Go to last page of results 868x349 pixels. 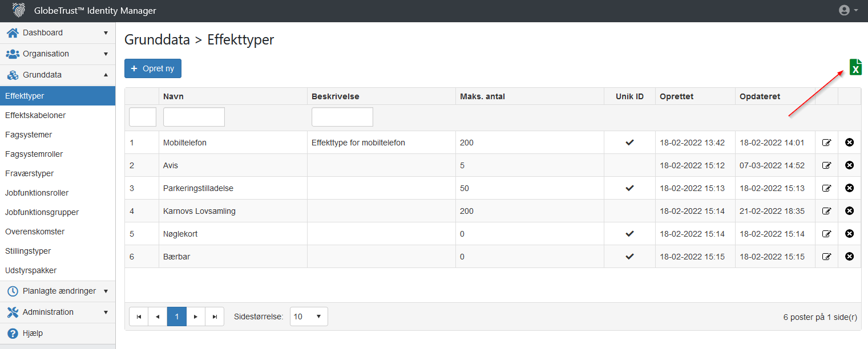point(215,316)
